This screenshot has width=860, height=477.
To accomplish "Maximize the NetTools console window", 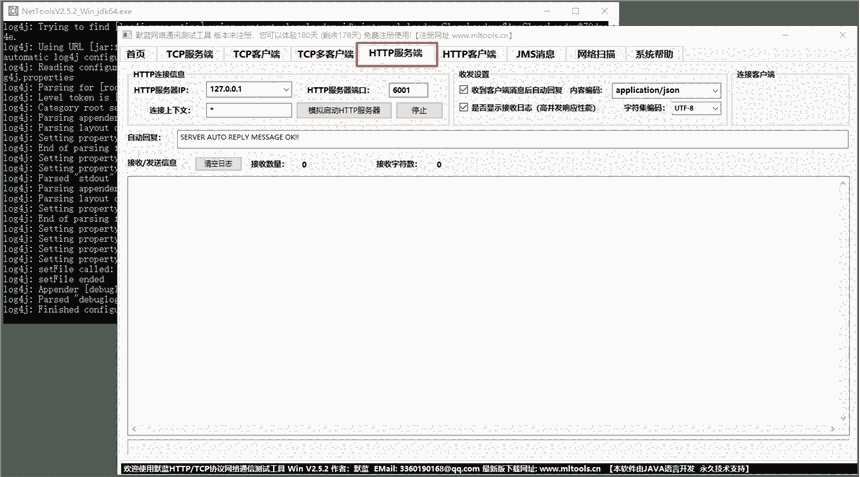I will [x=575, y=10].
